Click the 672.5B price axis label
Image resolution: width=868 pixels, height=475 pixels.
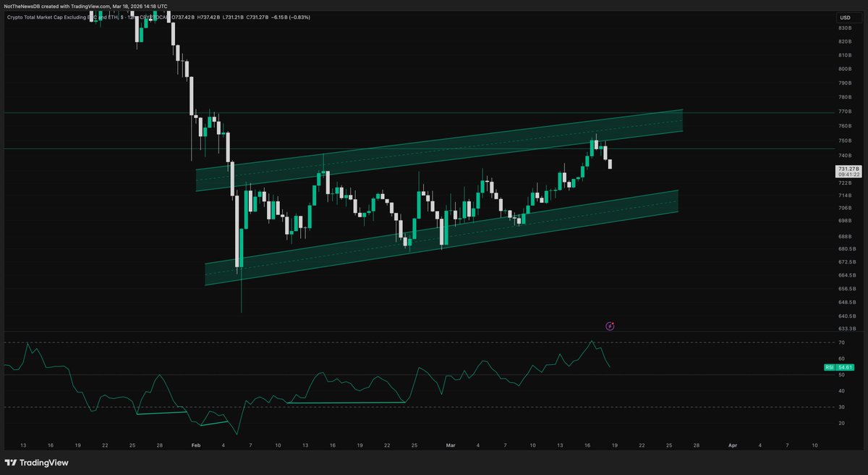[x=846, y=261]
